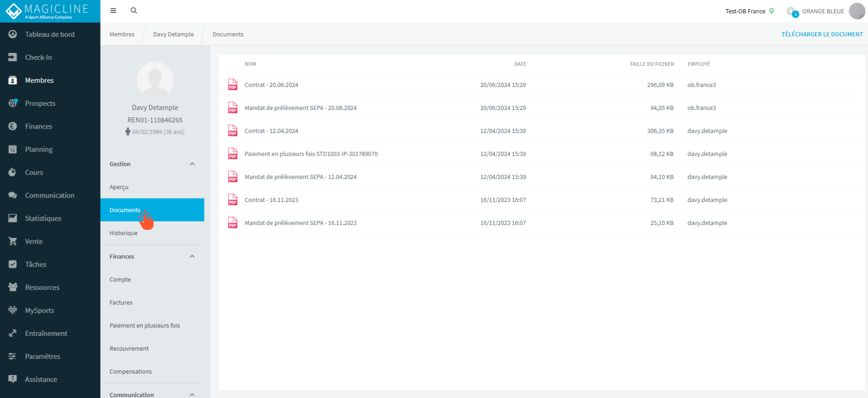Click PDF icon of Mandat de prélèvement SEPA - 12.04.2024
This screenshot has height=398, width=868.
point(233,176)
